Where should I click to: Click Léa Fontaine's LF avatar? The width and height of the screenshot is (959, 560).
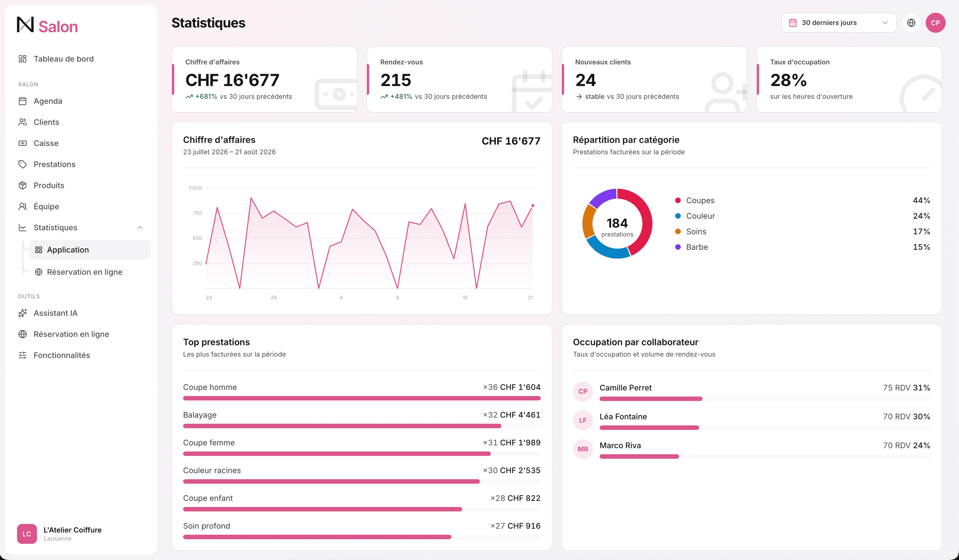[583, 421]
